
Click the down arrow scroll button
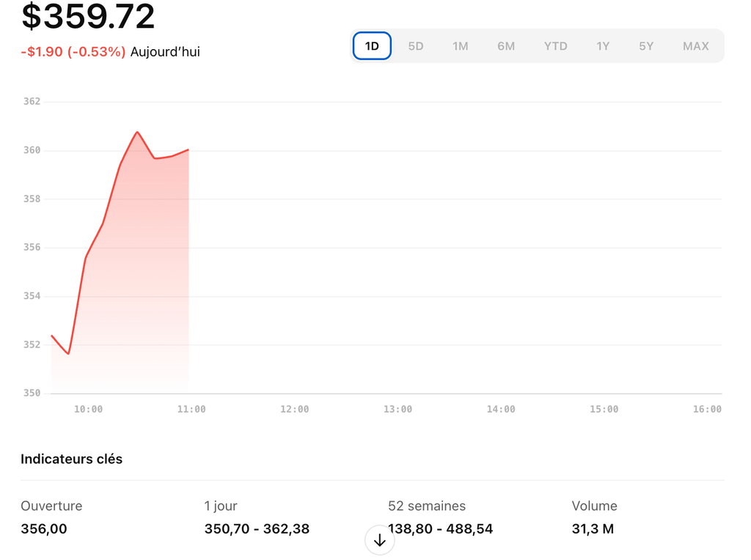point(380,541)
